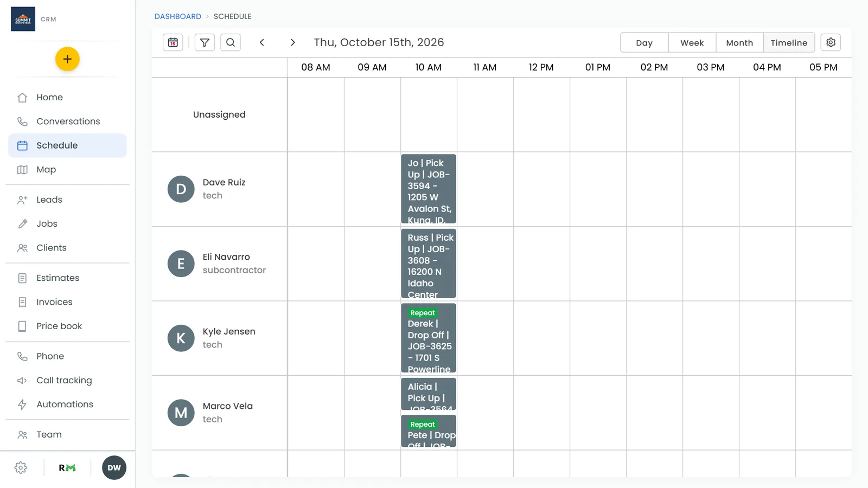The image size is (868, 488).
Task: Open Automations in the sidebar
Action: click(x=67, y=404)
